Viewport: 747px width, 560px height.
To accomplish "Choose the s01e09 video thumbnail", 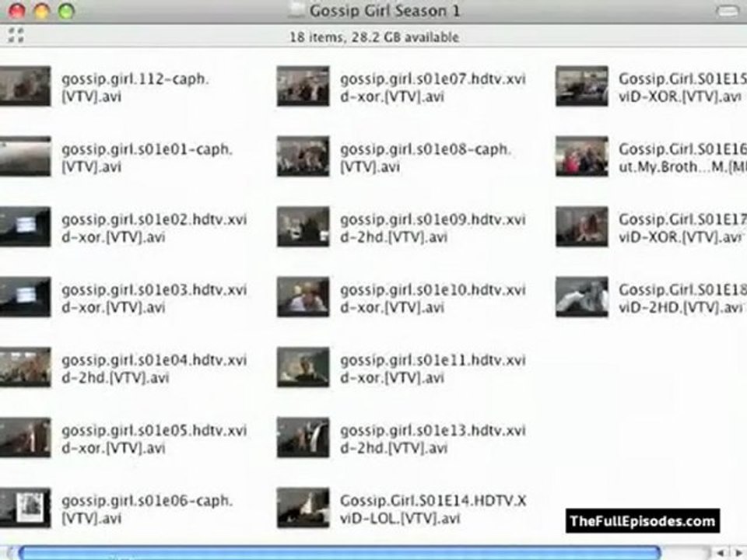I will point(303,226).
